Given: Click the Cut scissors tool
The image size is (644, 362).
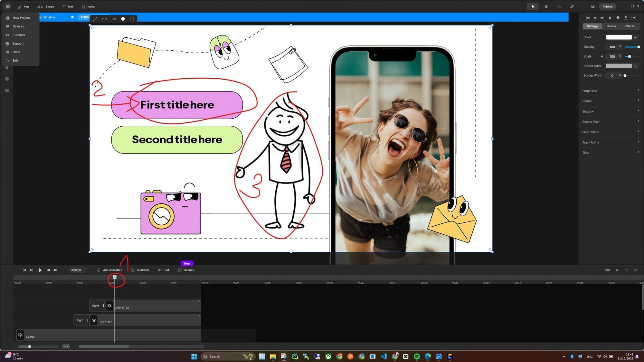Looking at the screenshot, I should click(x=164, y=270).
